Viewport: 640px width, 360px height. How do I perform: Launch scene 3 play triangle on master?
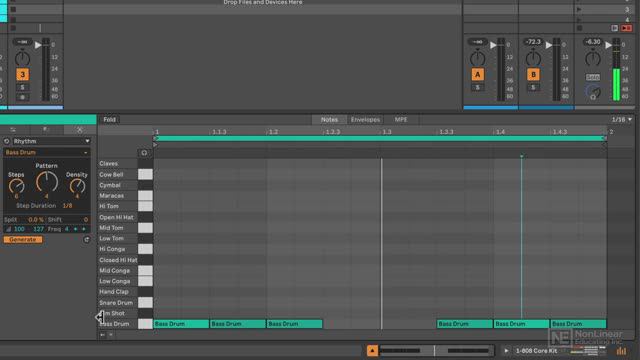(579, 9)
